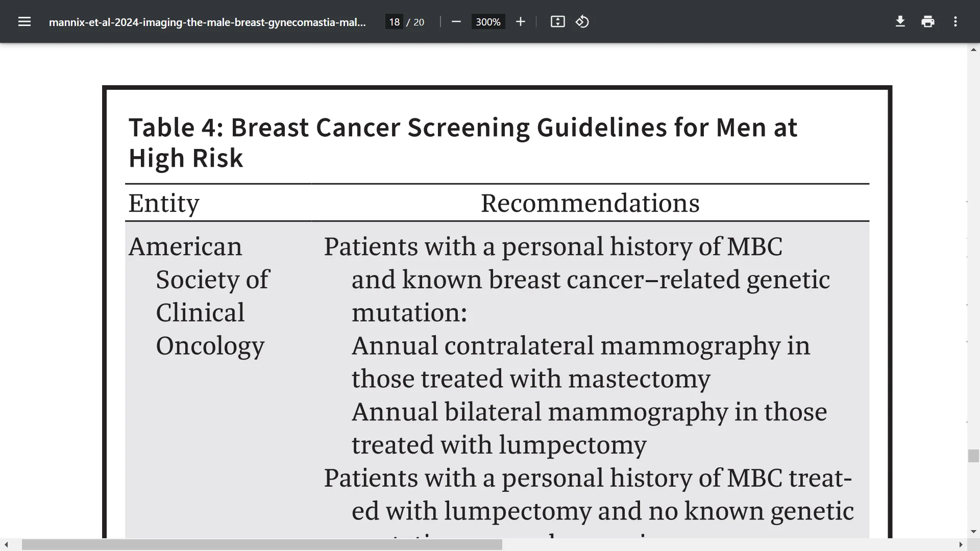980x551 pixels.
Task: Click 'and known breast cancer–related genetic' line
Action: coord(591,280)
